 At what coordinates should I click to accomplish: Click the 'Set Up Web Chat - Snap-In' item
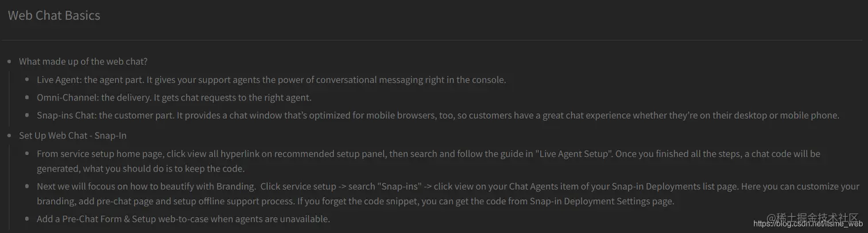[x=72, y=136]
